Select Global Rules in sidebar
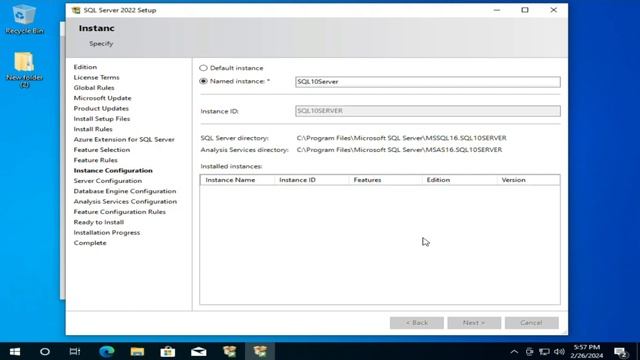Screen dimensions: 640x360 pos(94,88)
